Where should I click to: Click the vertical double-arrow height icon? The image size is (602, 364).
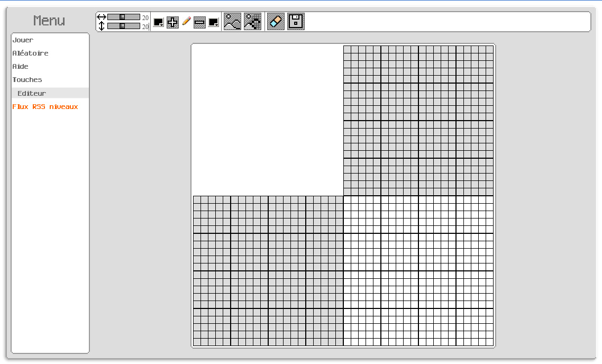102,26
